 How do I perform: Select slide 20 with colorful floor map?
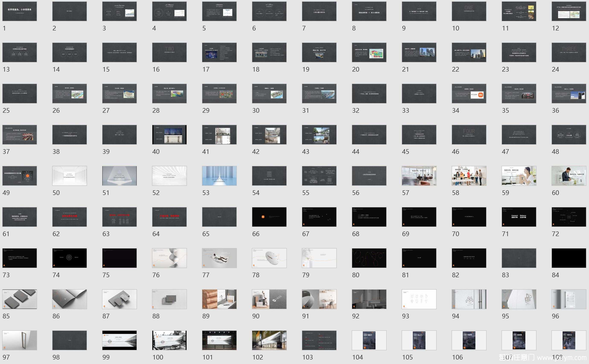tap(369, 52)
